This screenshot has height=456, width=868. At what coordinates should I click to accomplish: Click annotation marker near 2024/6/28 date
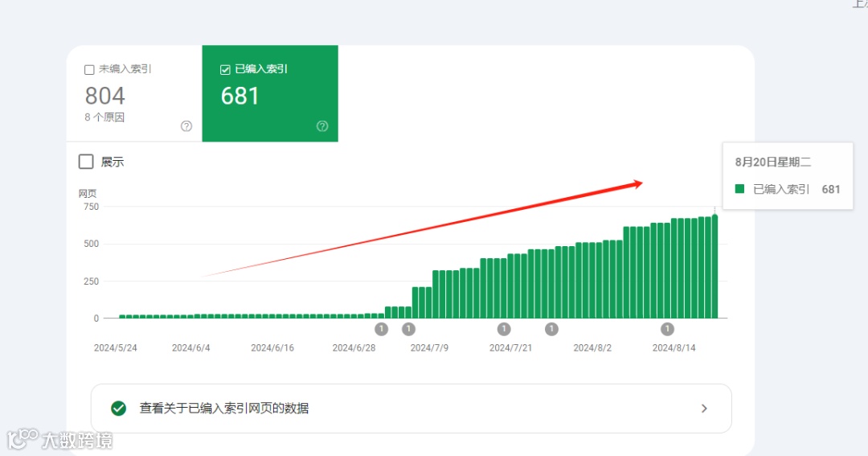pyautogui.click(x=382, y=329)
